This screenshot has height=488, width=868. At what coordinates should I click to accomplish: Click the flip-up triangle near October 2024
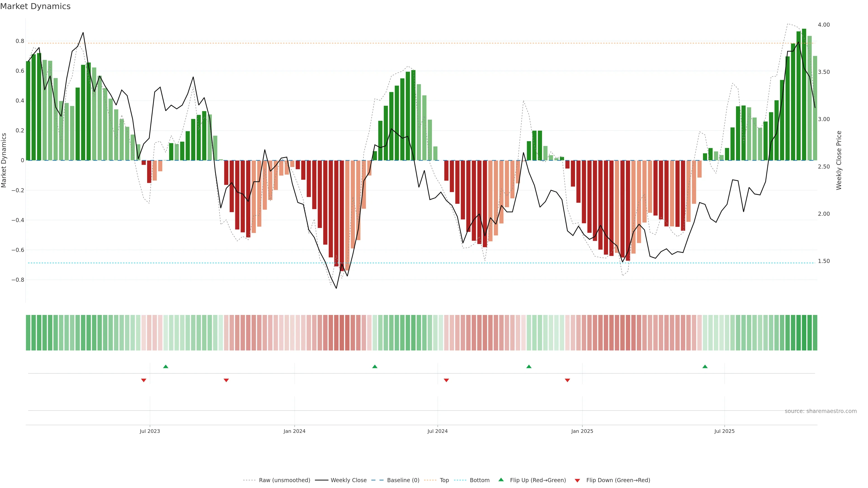(529, 366)
